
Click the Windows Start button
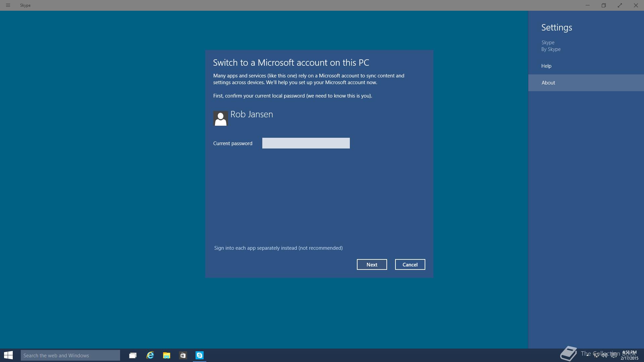tap(8, 355)
